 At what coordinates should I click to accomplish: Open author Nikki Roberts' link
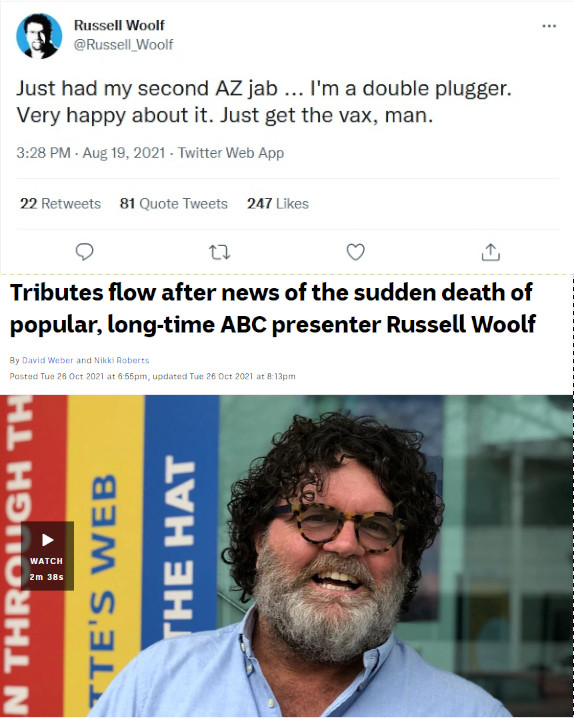click(x=122, y=360)
